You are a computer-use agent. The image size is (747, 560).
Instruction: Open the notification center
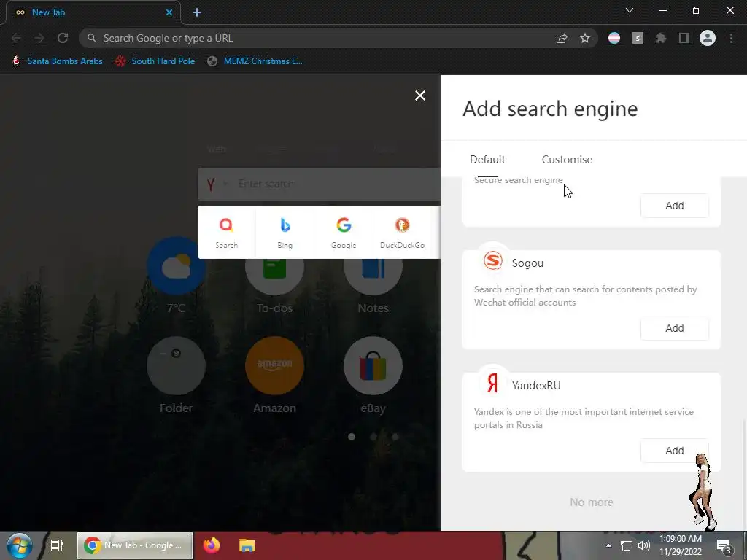pos(724,546)
